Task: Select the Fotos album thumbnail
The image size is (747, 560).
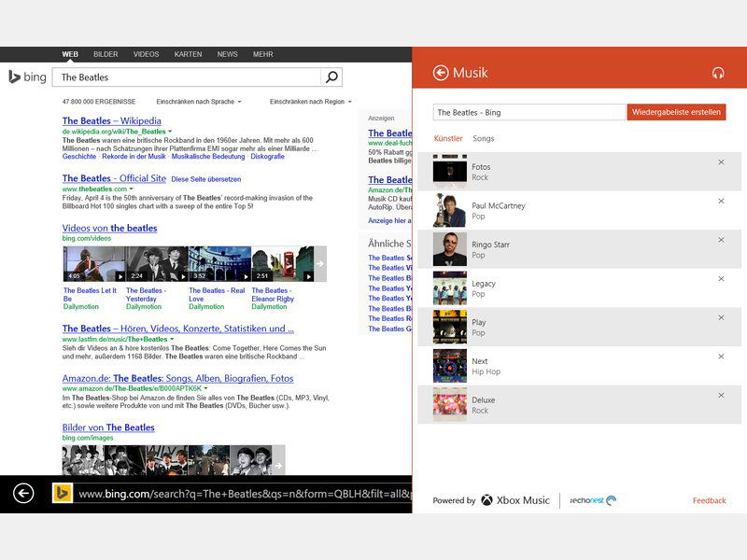Action: pos(450,172)
